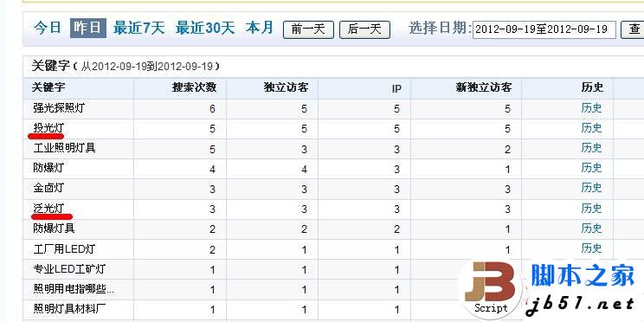Show data for 最近7天
The height and width of the screenshot is (322, 644).
pyautogui.click(x=138, y=29)
